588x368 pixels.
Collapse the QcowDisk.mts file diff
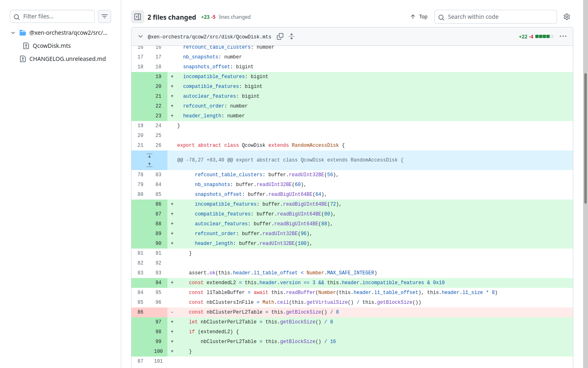click(x=140, y=36)
